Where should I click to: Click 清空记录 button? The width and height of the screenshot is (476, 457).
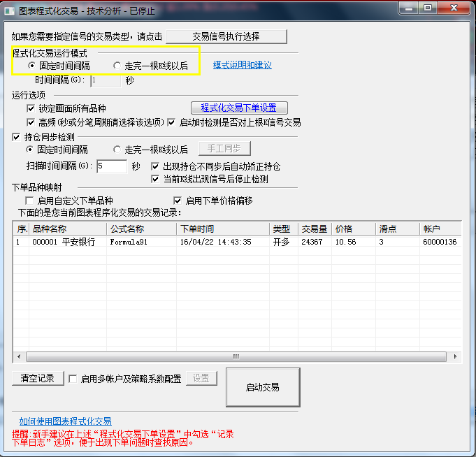[37, 378]
